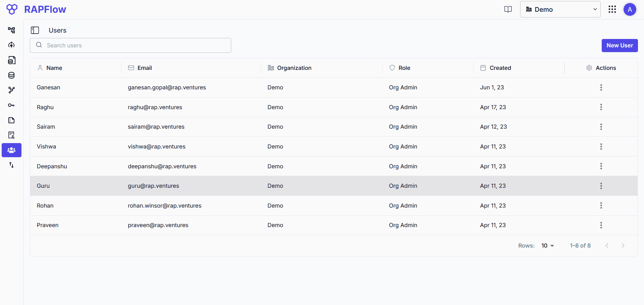Click inside the Search users field

click(130, 45)
